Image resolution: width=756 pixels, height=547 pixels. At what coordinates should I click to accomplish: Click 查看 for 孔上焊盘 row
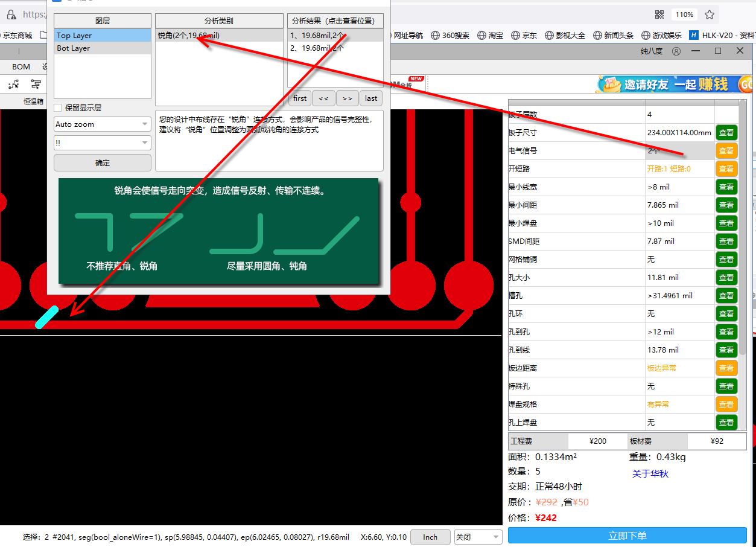tap(726, 423)
